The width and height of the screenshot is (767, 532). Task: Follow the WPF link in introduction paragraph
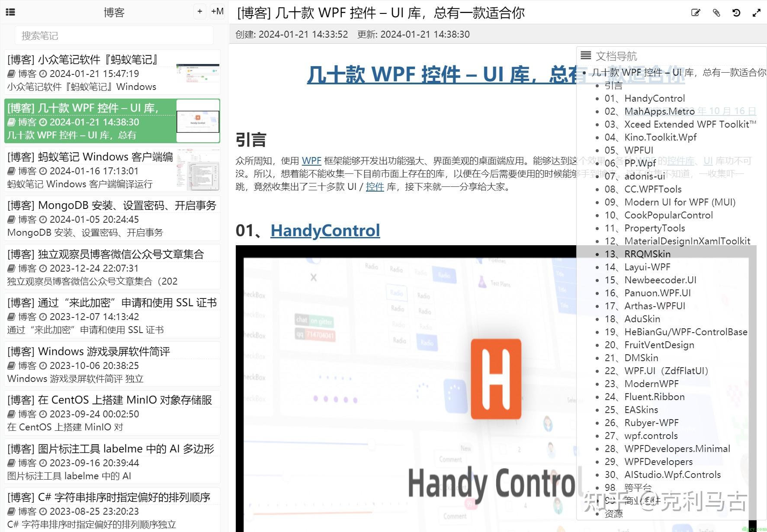click(x=311, y=161)
